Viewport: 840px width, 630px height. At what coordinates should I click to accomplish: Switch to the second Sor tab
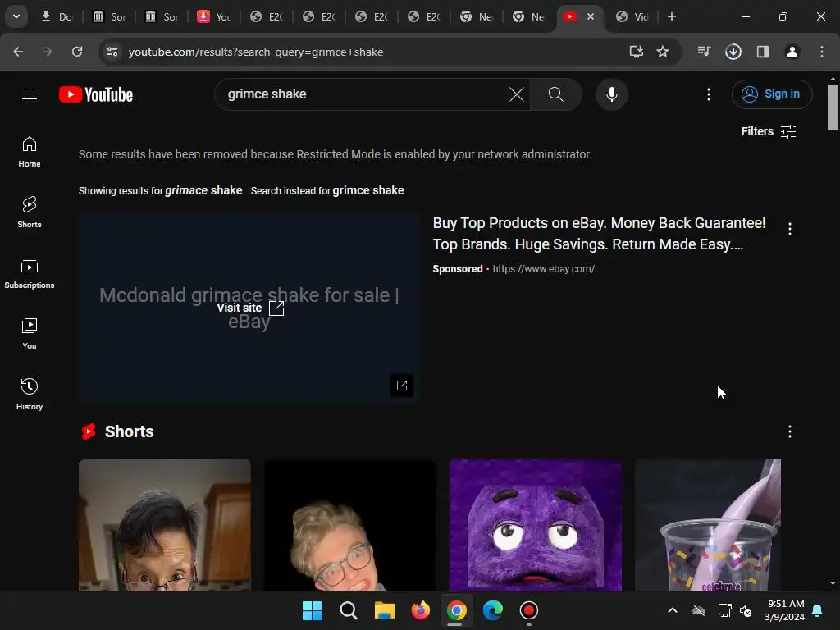click(x=162, y=16)
